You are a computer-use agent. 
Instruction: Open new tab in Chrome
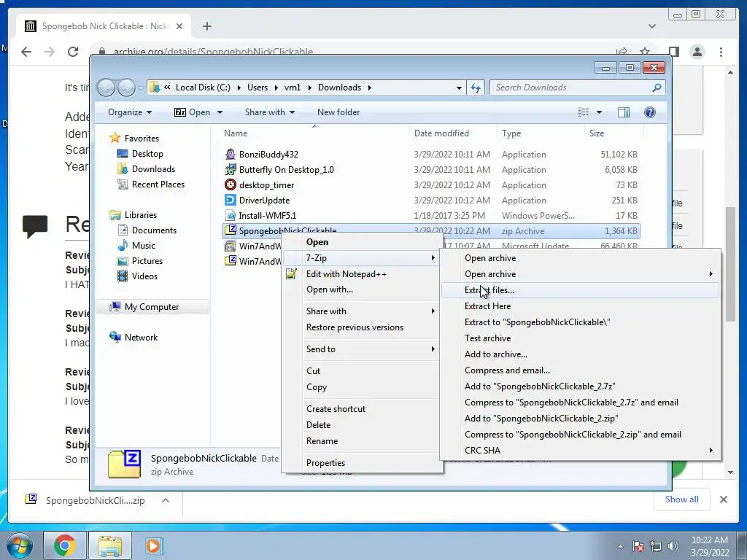coord(206,26)
